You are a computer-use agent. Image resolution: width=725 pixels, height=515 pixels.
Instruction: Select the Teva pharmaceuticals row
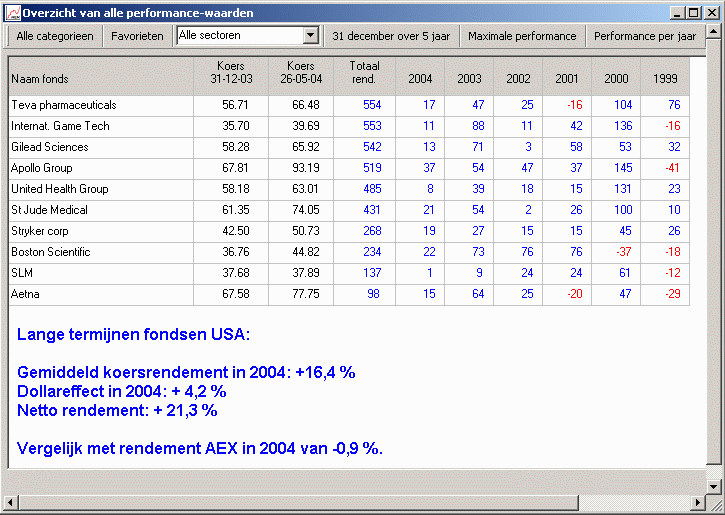(64, 105)
